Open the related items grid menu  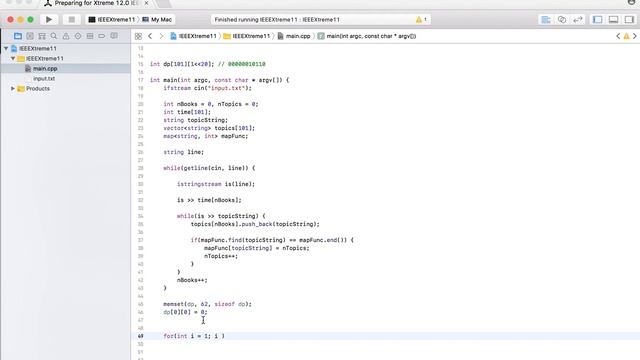pyautogui.click(x=138, y=36)
